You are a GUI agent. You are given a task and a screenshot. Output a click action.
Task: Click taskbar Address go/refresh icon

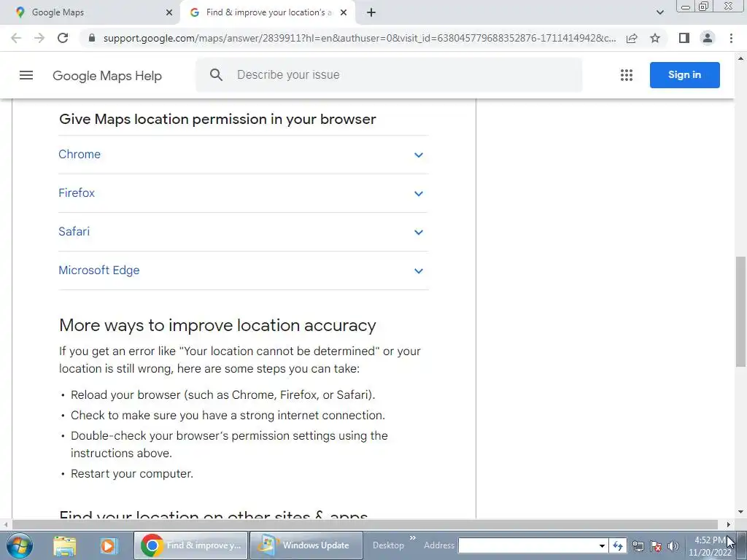[x=618, y=545]
